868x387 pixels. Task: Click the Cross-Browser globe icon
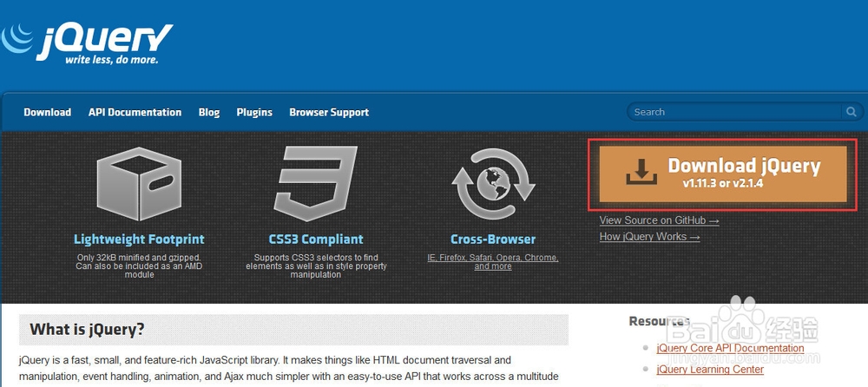coord(492,185)
